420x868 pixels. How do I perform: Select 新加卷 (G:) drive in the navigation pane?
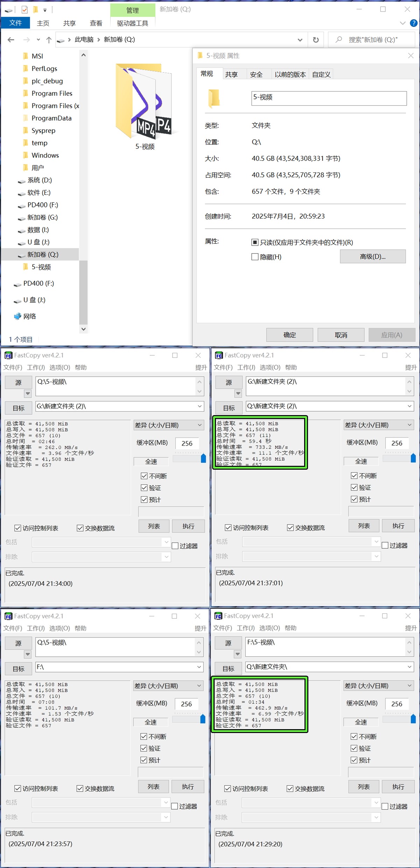pyautogui.click(x=42, y=218)
